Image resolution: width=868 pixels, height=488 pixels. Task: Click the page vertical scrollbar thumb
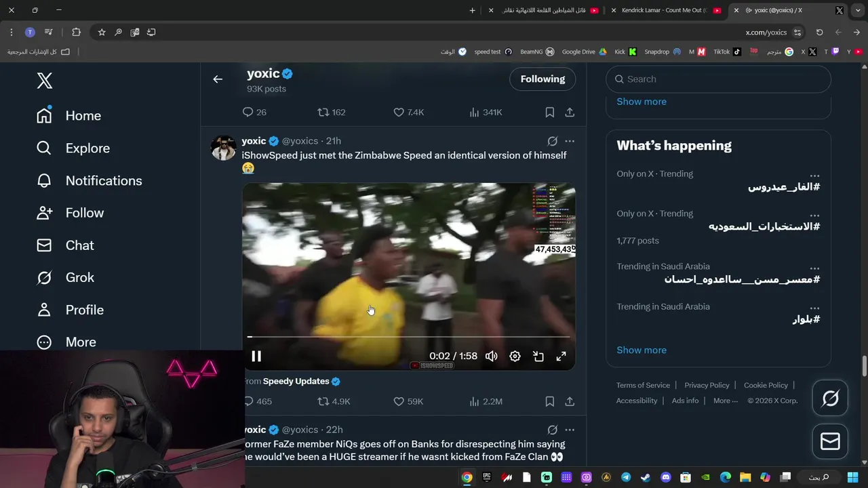click(x=864, y=367)
